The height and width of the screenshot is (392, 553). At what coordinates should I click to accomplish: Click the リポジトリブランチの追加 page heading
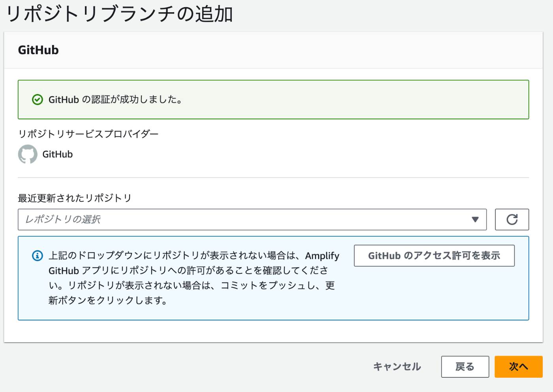tap(119, 14)
